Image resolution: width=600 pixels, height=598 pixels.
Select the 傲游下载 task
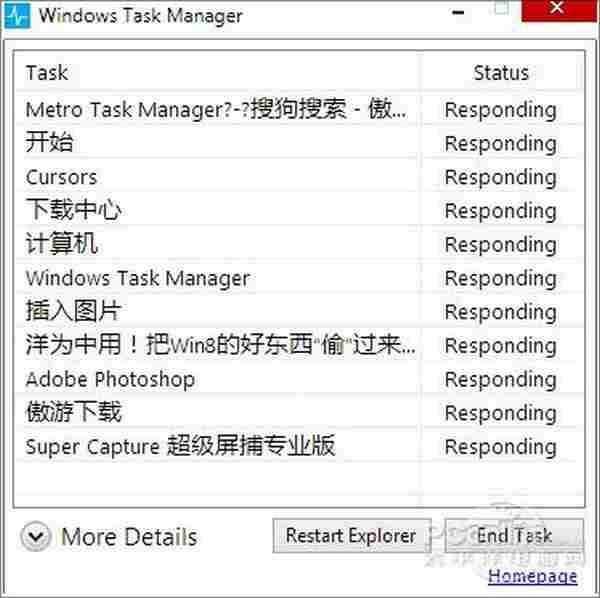point(74,412)
